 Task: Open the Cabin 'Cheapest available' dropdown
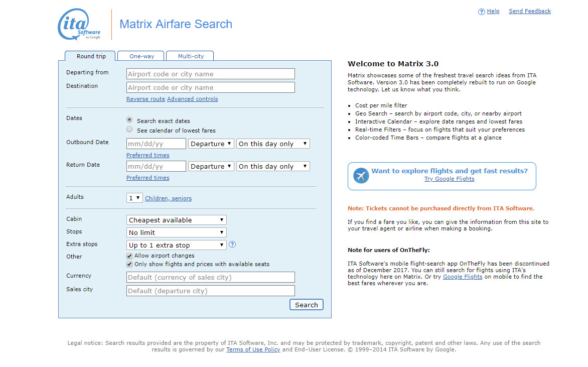[177, 220]
